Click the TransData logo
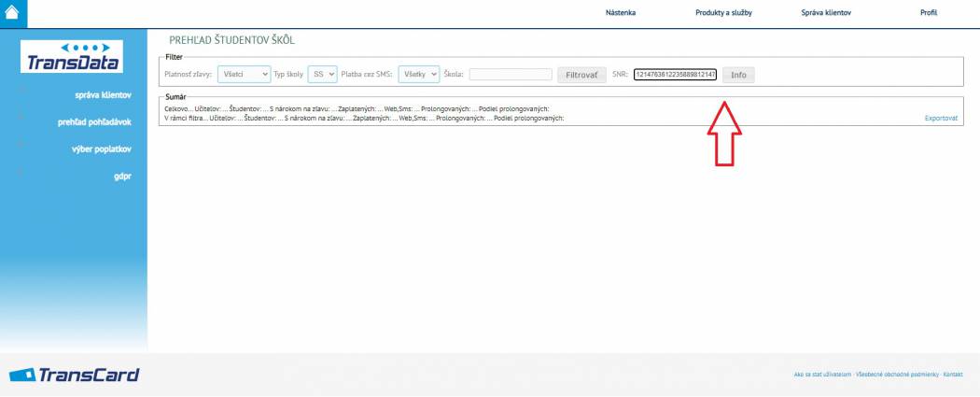Screen dimensions: 980x397 (x=72, y=57)
